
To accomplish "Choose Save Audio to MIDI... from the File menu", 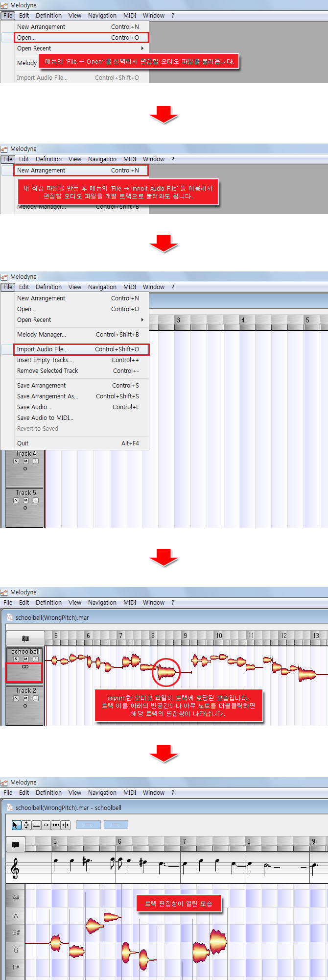I will [x=75, y=418].
